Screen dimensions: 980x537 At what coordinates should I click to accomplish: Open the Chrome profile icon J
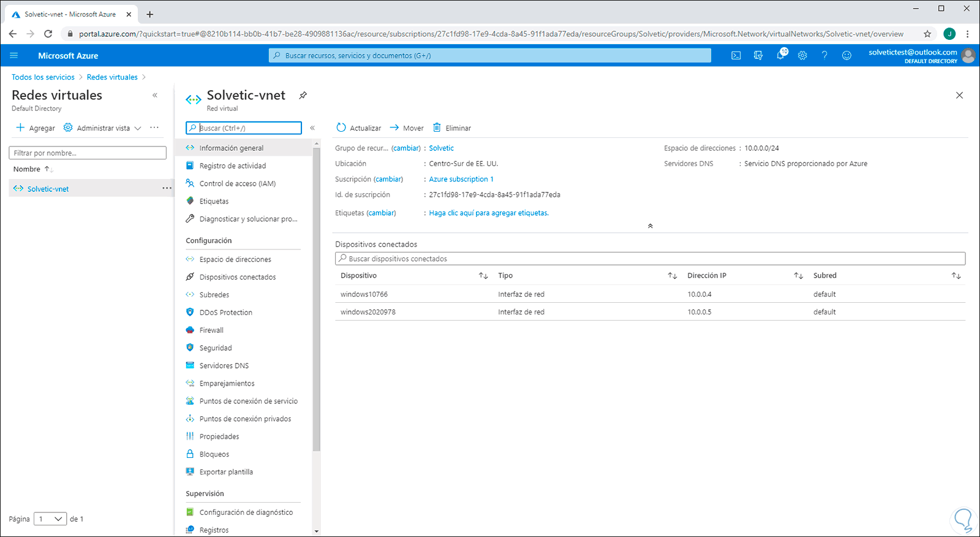949,34
